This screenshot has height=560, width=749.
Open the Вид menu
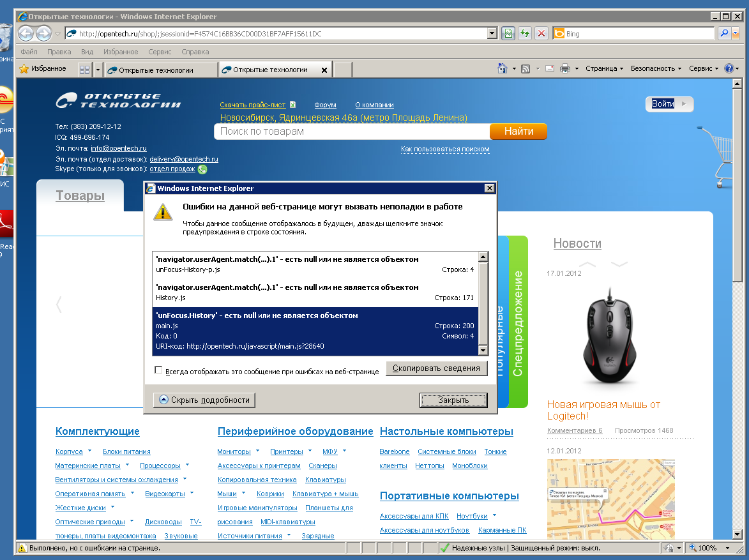pyautogui.click(x=87, y=52)
